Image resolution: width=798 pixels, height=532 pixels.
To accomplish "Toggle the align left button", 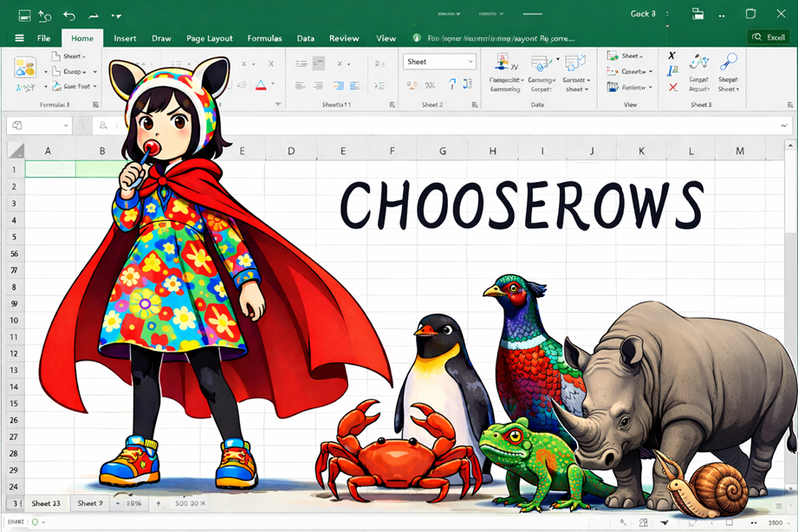I will tap(300, 85).
